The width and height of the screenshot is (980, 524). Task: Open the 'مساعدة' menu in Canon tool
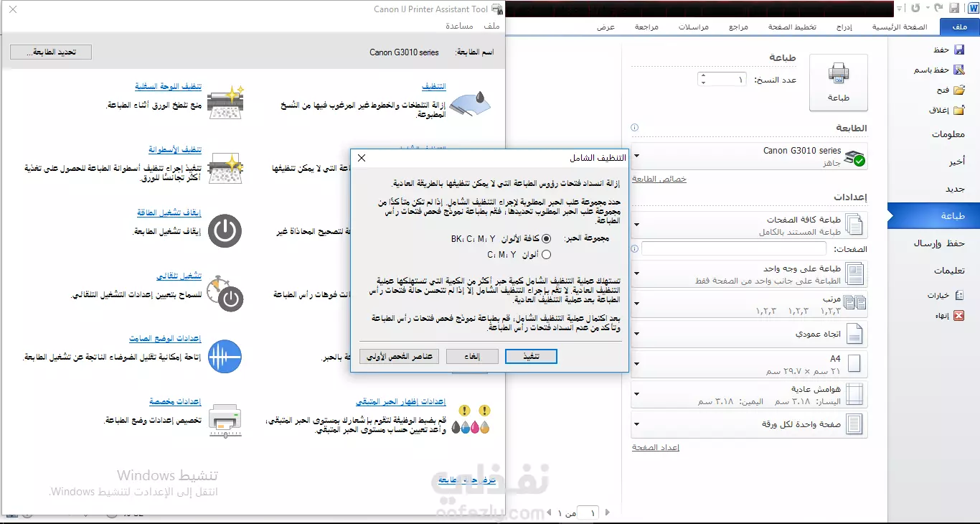(x=459, y=26)
